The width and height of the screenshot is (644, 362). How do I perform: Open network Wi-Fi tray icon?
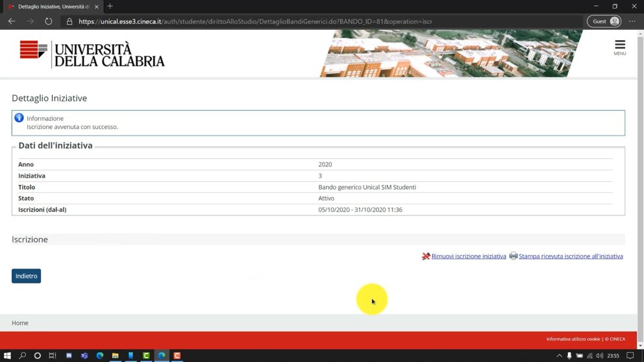click(x=589, y=356)
